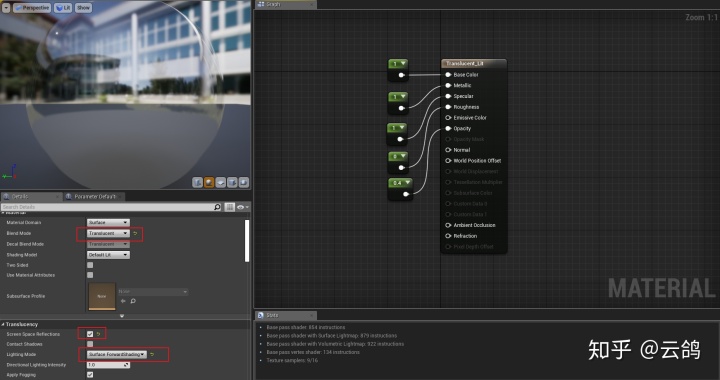This screenshot has width=720, height=380.
Task: Open the Shading Model dropdown
Action: pos(108,255)
